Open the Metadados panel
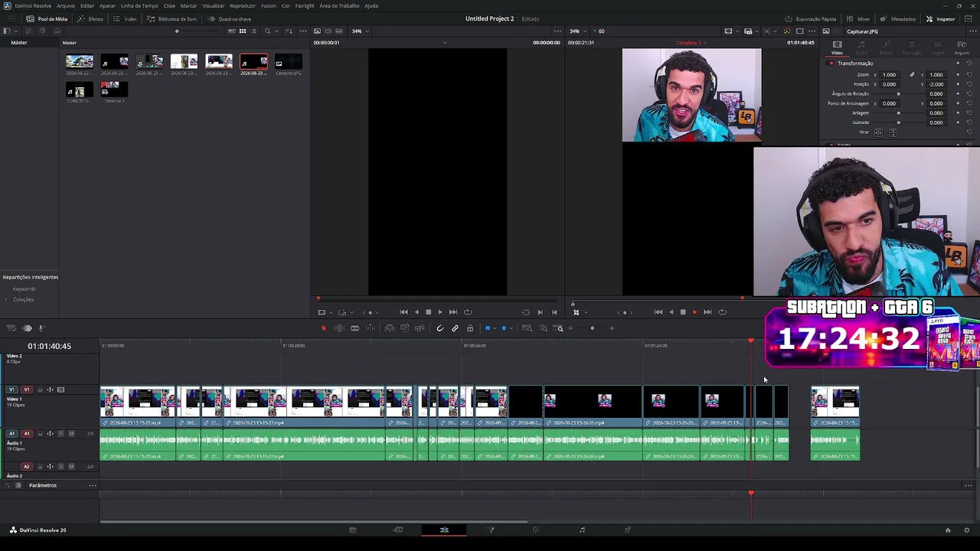Screen dimensions: 980x551 [897, 19]
